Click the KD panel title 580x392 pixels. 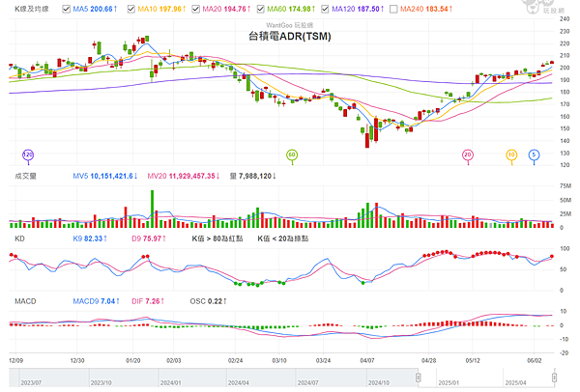[19, 238]
